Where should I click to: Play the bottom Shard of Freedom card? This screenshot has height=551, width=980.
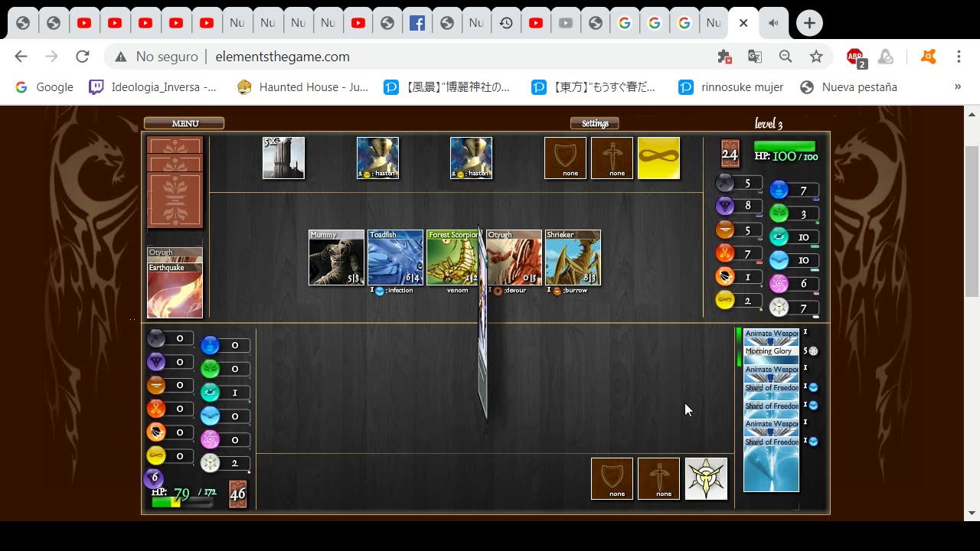click(x=771, y=465)
